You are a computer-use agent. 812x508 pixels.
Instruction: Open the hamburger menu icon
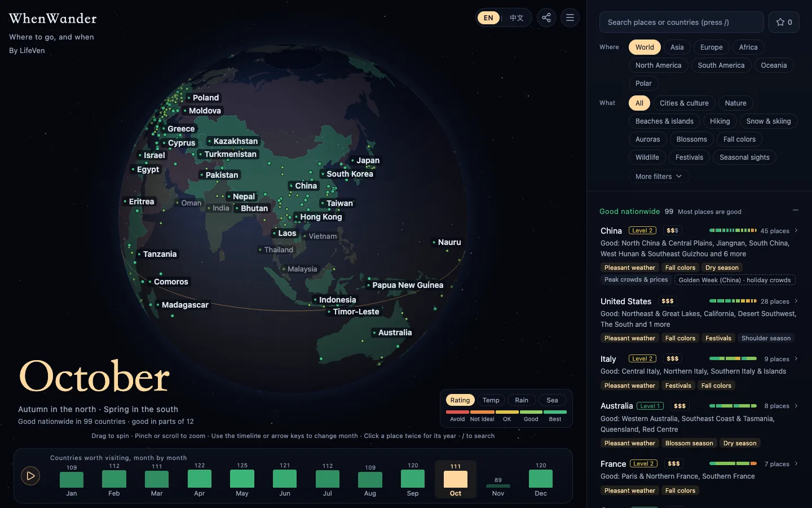point(570,17)
